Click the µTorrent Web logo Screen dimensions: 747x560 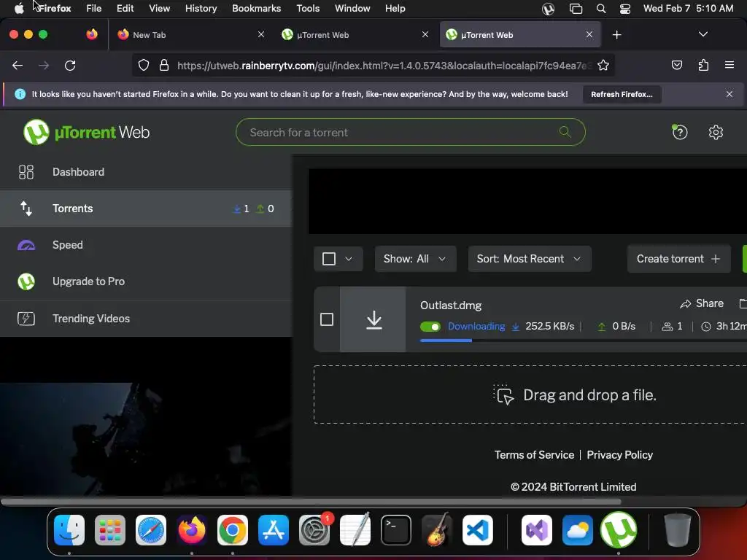87,133
